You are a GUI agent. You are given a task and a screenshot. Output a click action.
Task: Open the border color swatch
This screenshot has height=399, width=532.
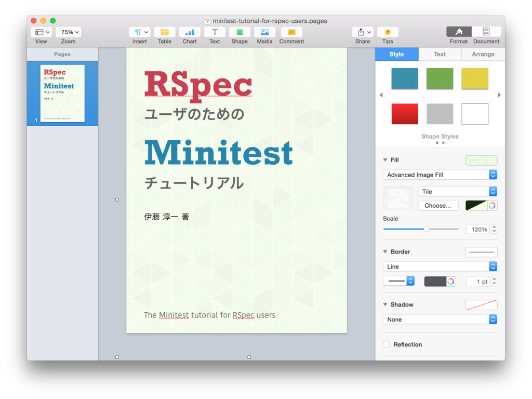coord(435,281)
